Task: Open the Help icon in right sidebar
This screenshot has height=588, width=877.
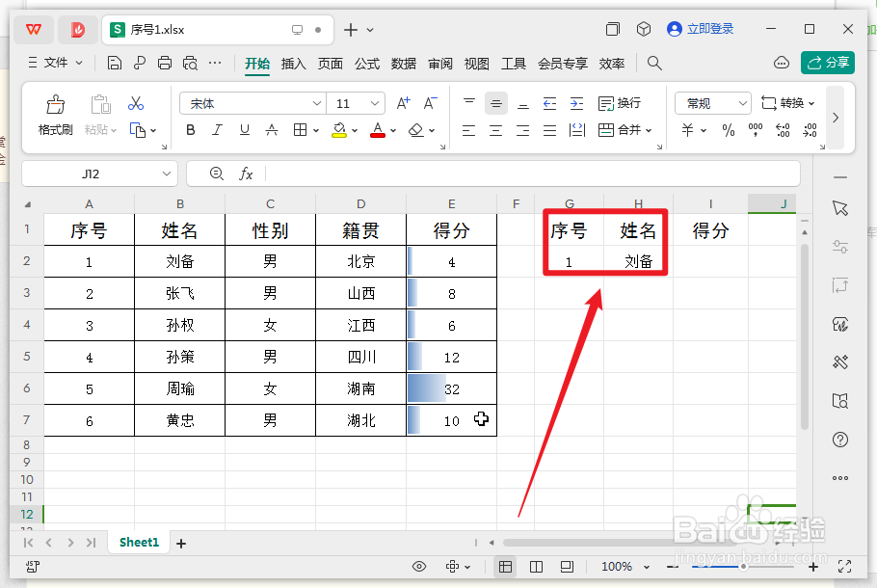Action: [839, 441]
